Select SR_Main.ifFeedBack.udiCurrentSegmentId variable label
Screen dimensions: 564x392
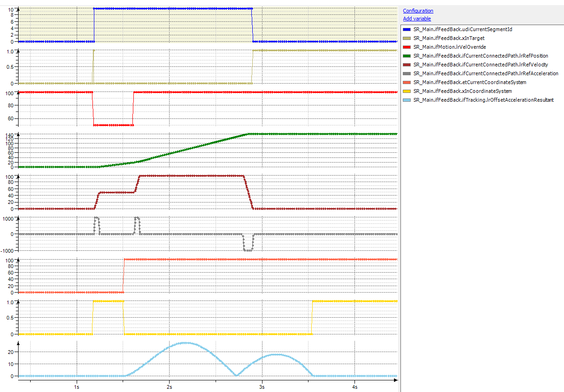point(463,29)
